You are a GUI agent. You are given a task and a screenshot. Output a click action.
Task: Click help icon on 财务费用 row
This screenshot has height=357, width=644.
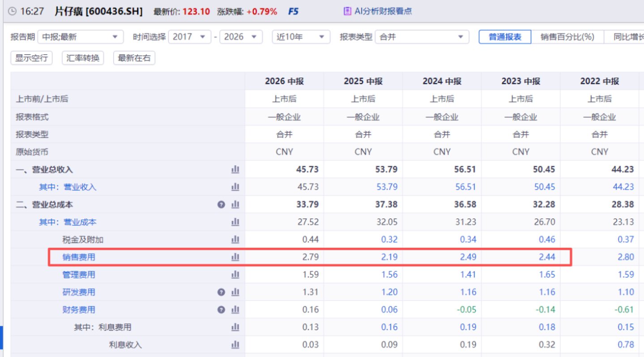(x=221, y=310)
